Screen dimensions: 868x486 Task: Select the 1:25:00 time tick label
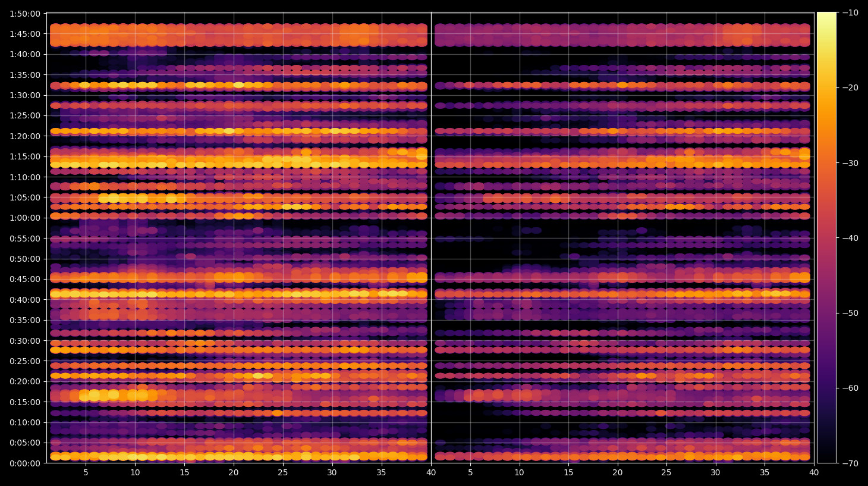point(25,115)
